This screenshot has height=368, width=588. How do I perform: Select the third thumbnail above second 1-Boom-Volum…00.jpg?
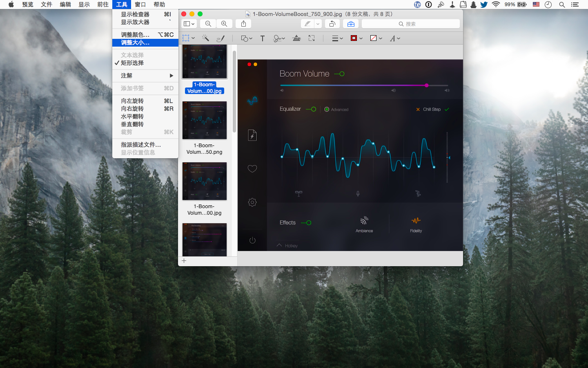[205, 181]
